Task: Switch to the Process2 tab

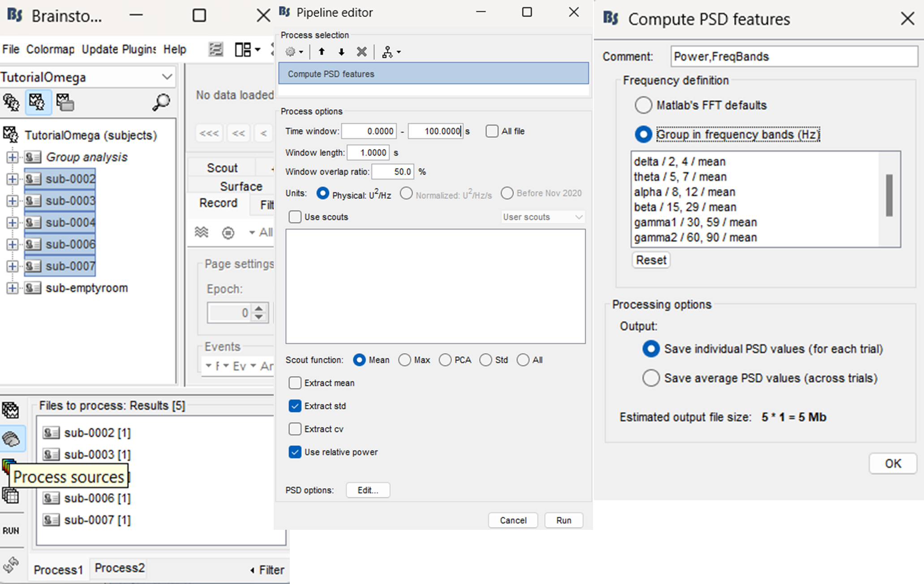Action: click(x=120, y=568)
